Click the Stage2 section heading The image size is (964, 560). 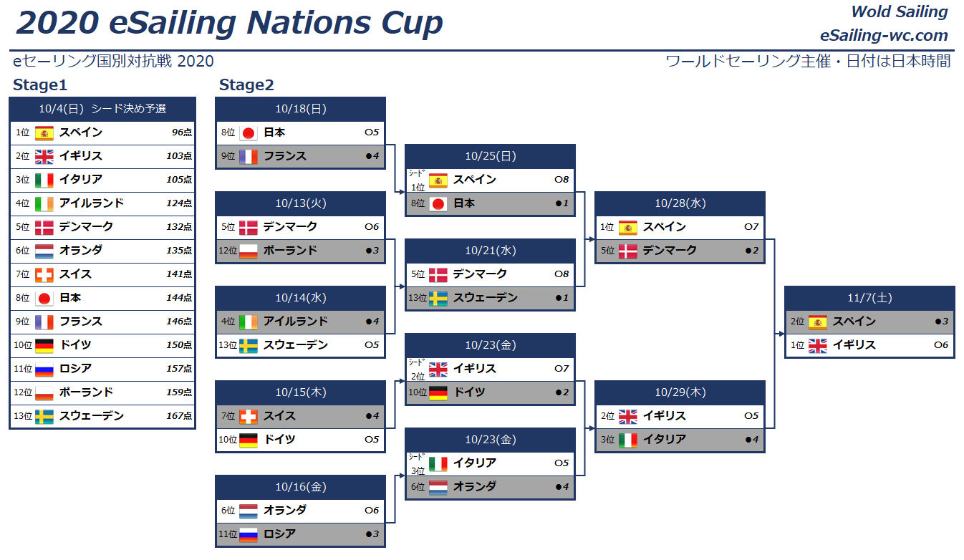tap(246, 85)
